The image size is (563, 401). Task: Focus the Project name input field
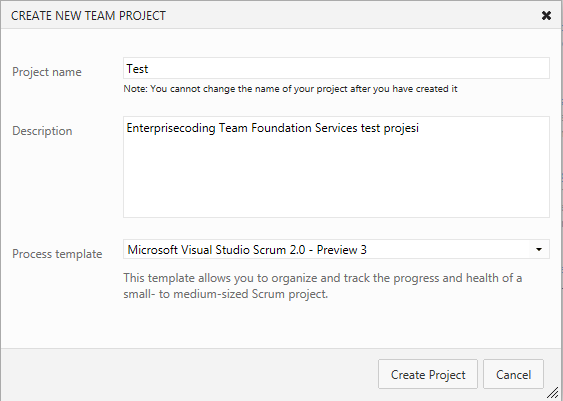(x=336, y=68)
